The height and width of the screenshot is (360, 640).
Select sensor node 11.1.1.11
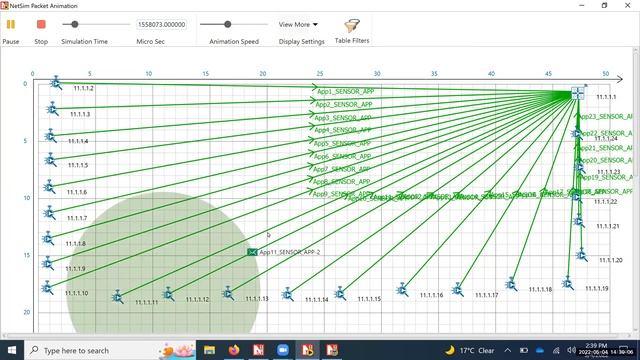(x=118, y=297)
